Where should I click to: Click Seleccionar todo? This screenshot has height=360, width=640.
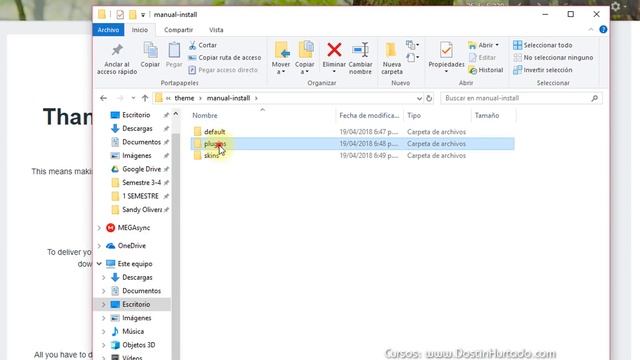[543, 45]
